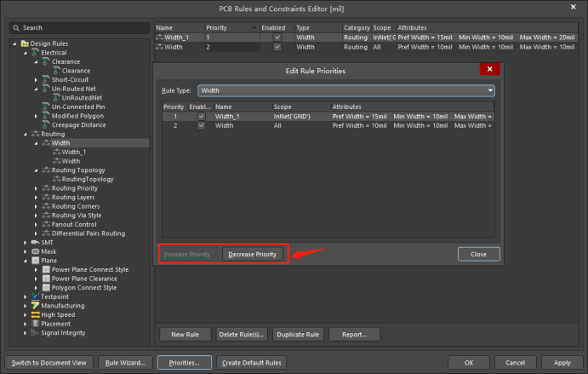Toggle Enabled checkbox for Width in priorities dialog
This screenshot has height=374, width=588.
pyautogui.click(x=201, y=125)
